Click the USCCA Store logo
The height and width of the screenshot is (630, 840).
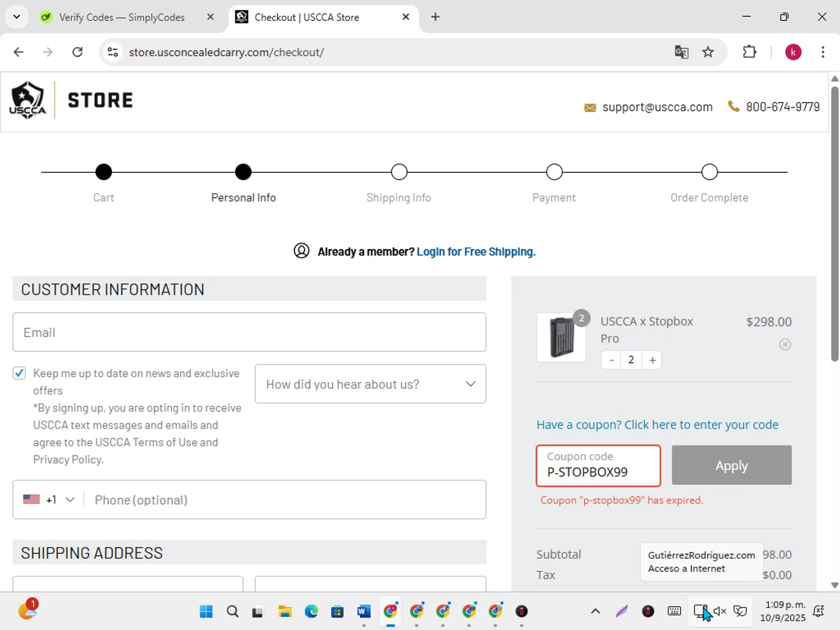point(71,100)
